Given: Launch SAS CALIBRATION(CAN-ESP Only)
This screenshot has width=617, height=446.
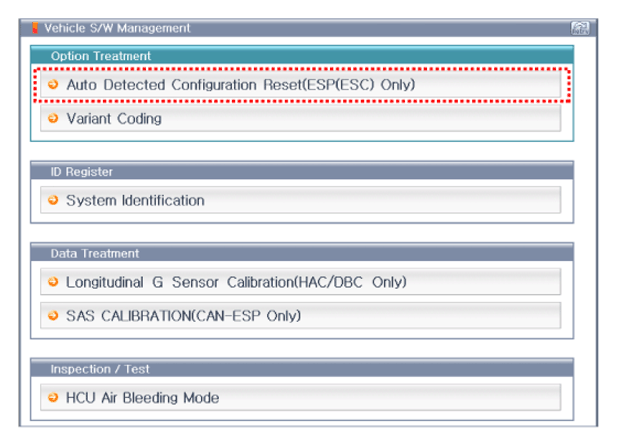Looking at the screenshot, I should [301, 315].
